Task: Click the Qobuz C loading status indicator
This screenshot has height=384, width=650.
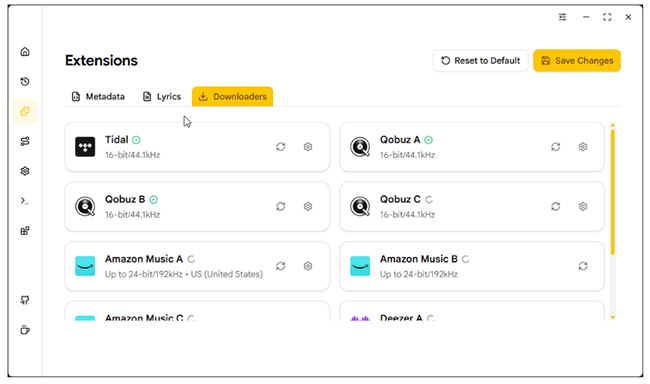Action: pyautogui.click(x=429, y=200)
